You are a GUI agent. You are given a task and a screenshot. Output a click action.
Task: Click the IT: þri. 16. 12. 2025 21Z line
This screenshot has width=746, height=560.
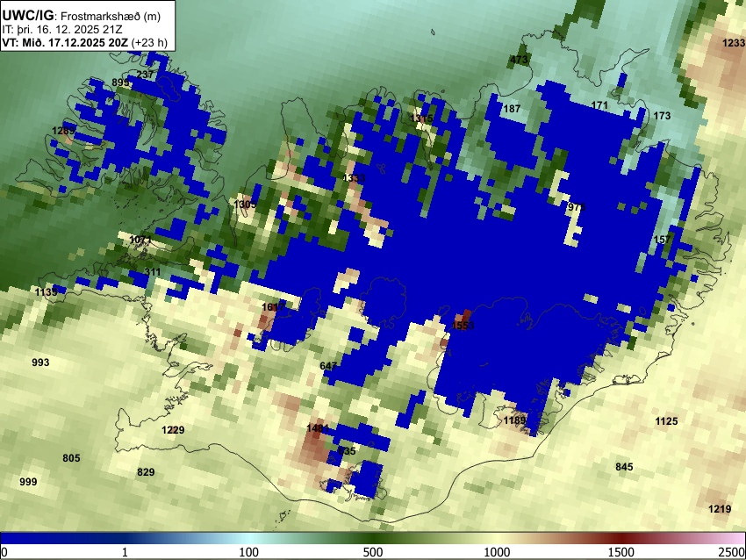62,30
